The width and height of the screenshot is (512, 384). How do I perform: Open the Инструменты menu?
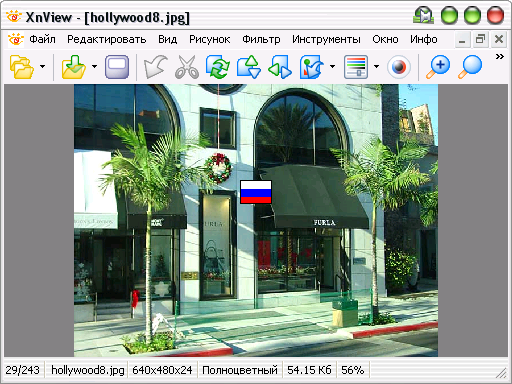[326, 39]
